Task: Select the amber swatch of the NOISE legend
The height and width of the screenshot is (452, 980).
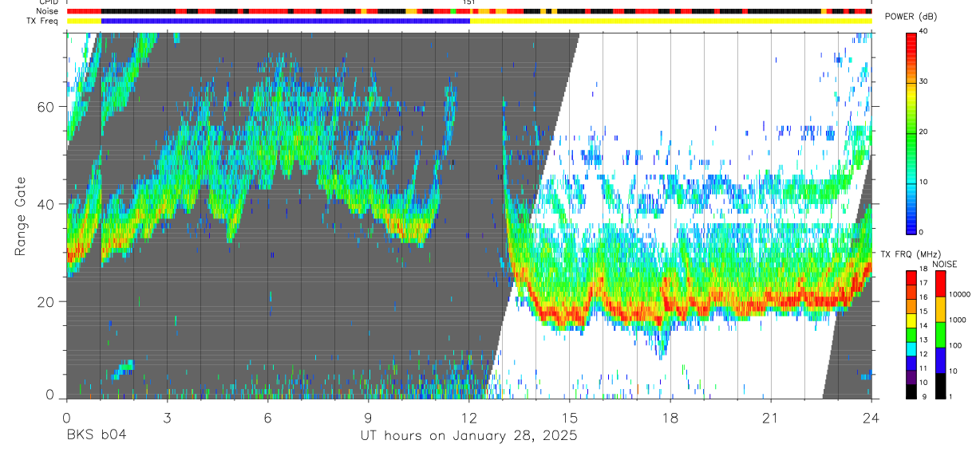Action: click(x=940, y=309)
